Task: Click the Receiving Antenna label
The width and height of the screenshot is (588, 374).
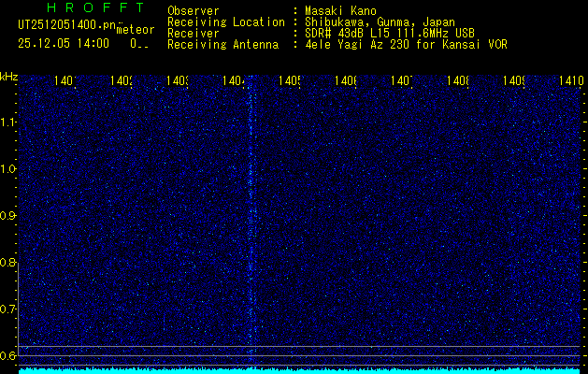Action: point(222,45)
